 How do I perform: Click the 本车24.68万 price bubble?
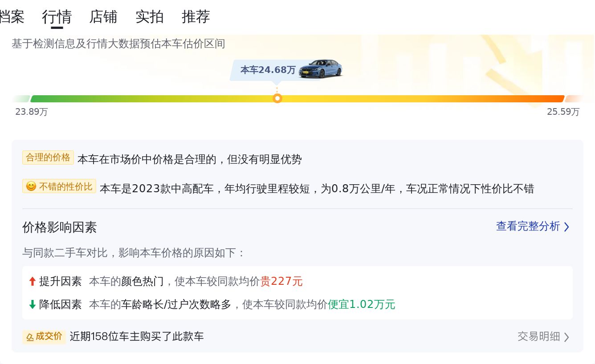(268, 70)
